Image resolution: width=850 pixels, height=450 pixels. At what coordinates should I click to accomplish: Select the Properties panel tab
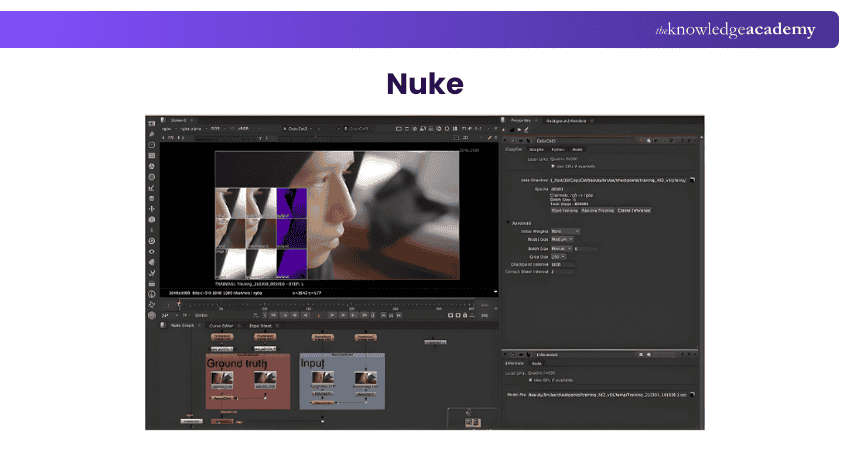(x=520, y=120)
